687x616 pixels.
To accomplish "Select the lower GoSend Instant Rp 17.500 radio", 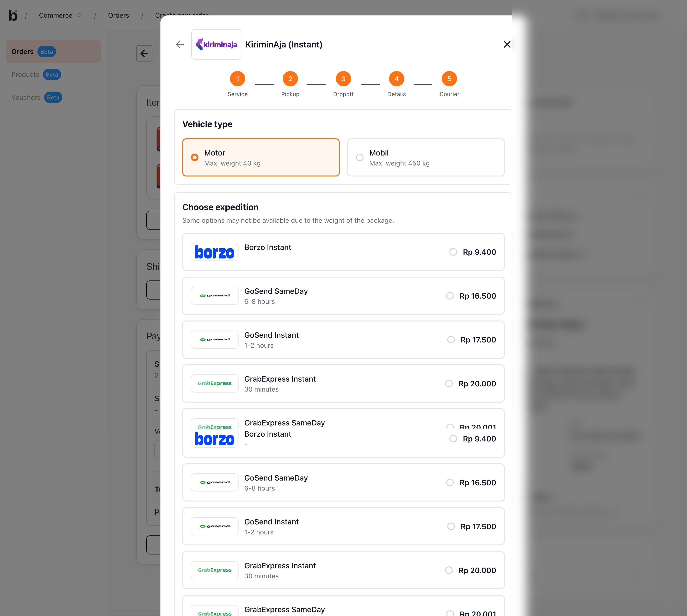I will (451, 526).
